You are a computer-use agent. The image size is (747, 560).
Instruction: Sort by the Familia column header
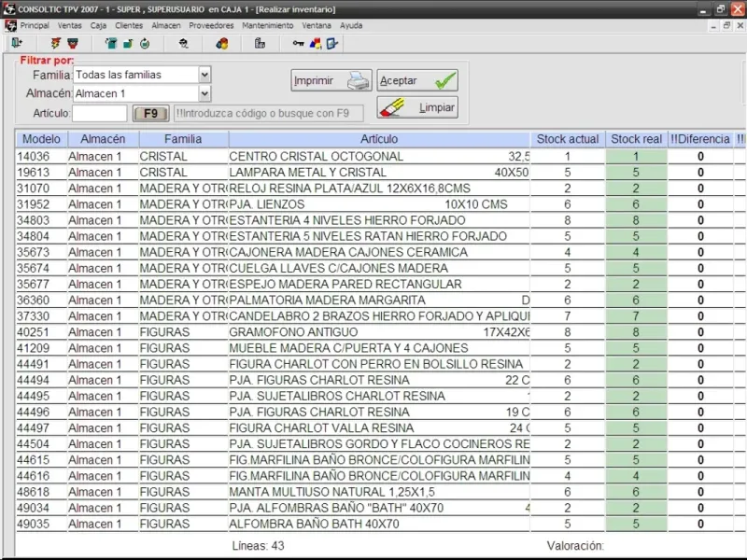coord(183,139)
